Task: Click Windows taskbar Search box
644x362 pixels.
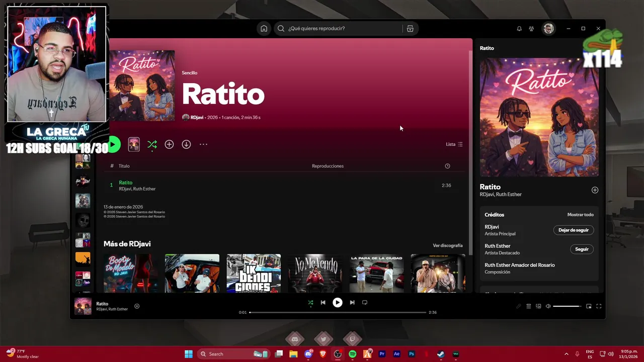Action: click(233, 354)
